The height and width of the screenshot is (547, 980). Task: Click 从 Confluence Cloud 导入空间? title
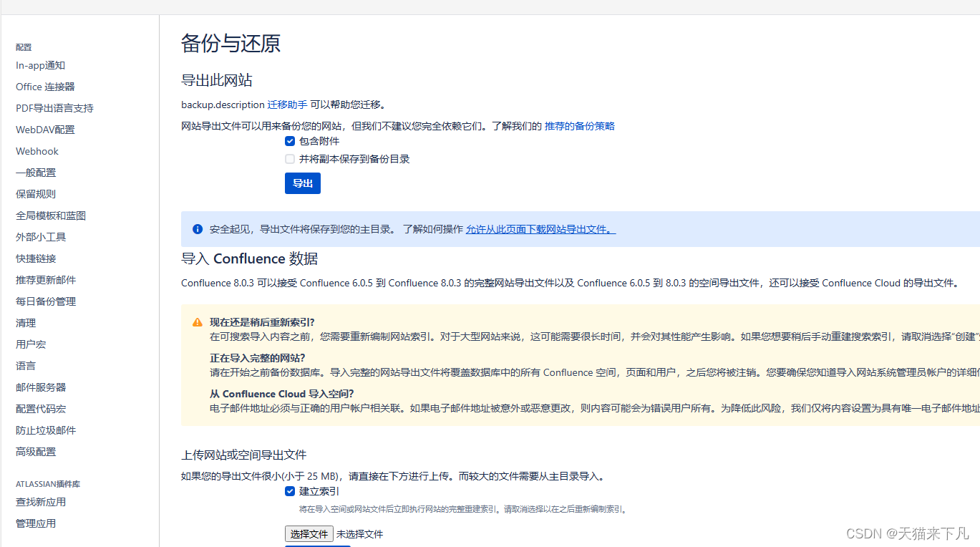282,394
